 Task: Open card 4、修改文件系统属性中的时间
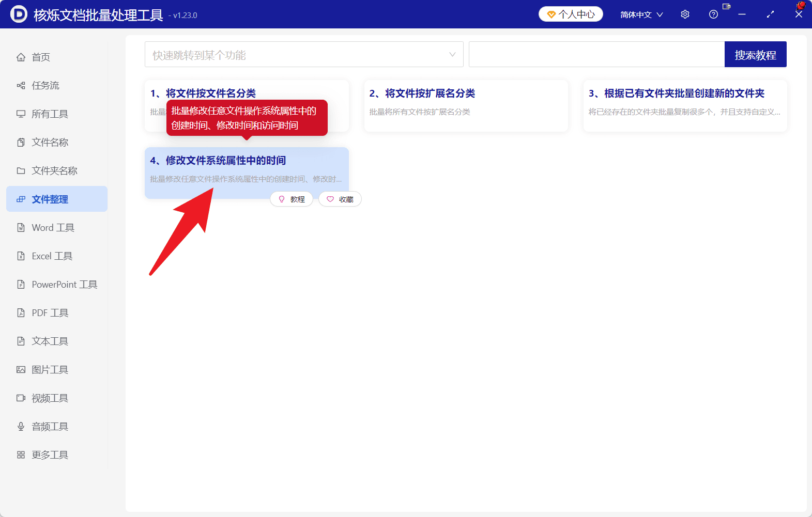coord(247,173)
